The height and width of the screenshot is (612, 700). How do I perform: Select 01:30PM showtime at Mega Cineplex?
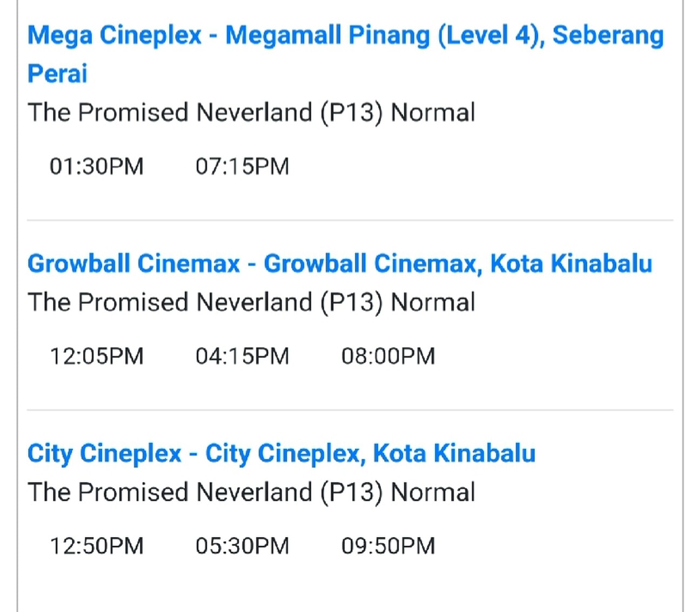tap(97, 166)
